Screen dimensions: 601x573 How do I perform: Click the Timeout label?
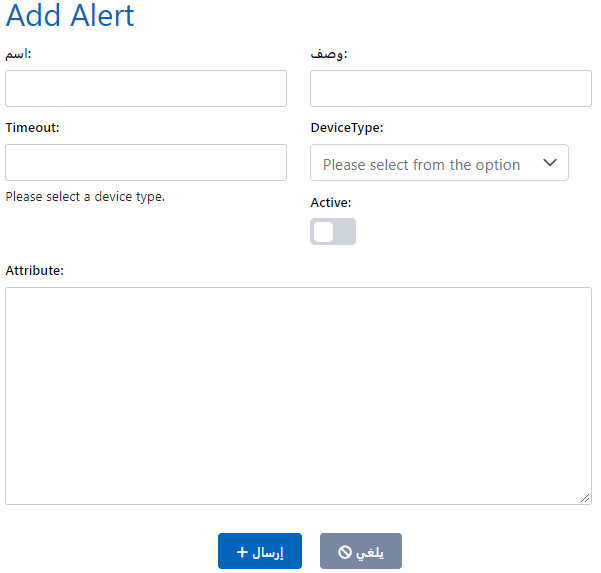click(x=32, y=128)
